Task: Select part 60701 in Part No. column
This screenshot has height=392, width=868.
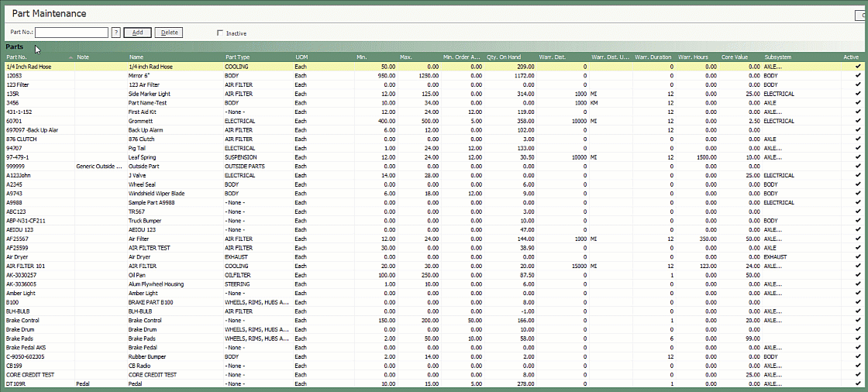Action: pos(15,121)
